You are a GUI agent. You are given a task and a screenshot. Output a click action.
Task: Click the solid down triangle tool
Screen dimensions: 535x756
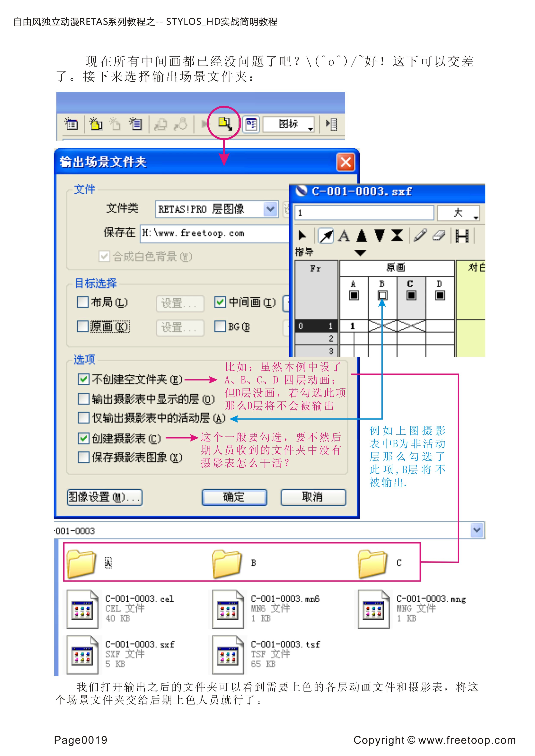pyautogui.click(x=380, y=236)
